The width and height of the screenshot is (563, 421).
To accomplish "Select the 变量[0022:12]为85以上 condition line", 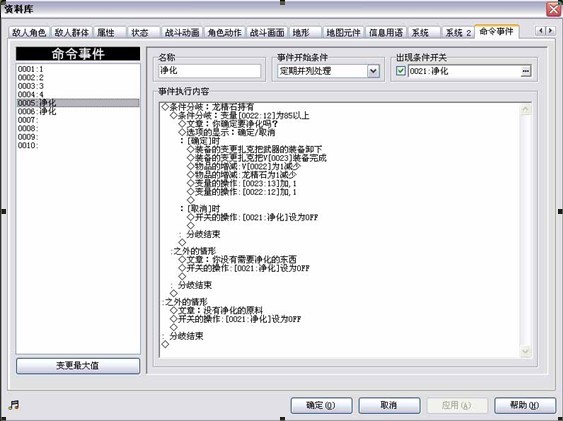I will 239,116.
